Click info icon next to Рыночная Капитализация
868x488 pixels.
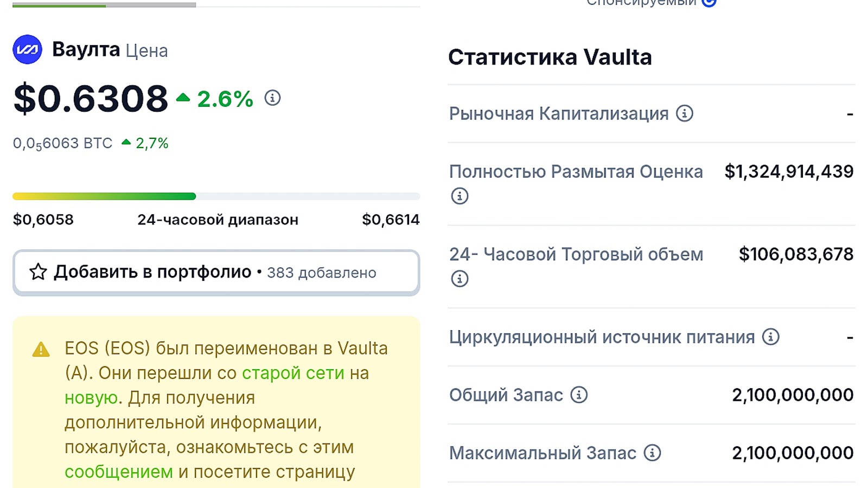click(685, 113)
